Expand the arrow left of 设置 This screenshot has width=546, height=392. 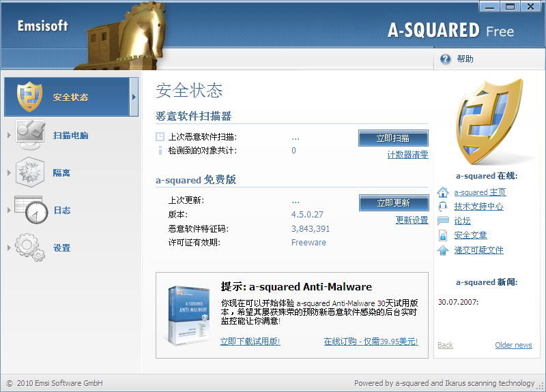coord(9,247)
